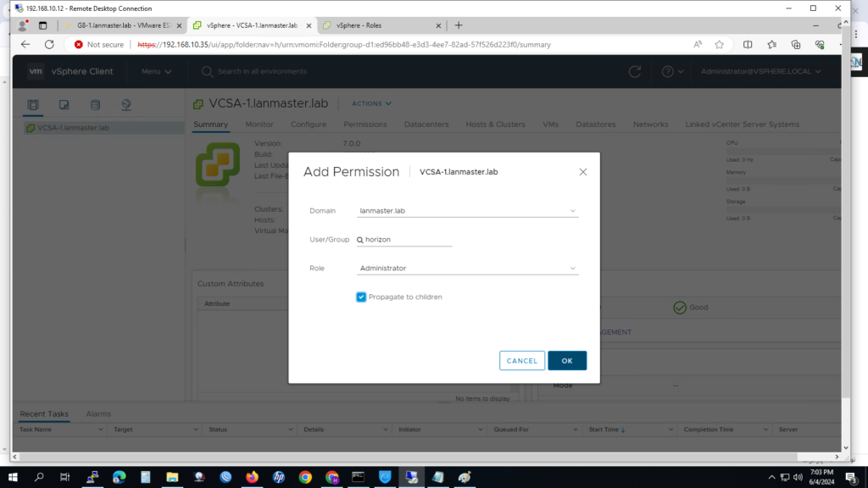Open the VMs and Templates inventory icon
This screenshot has width=868, height=488.
(64, 104)
